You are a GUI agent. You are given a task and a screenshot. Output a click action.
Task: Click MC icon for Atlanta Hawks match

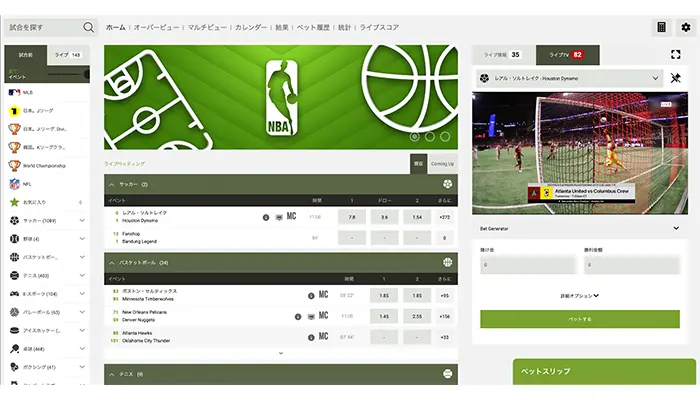click(x=324, y=336)
